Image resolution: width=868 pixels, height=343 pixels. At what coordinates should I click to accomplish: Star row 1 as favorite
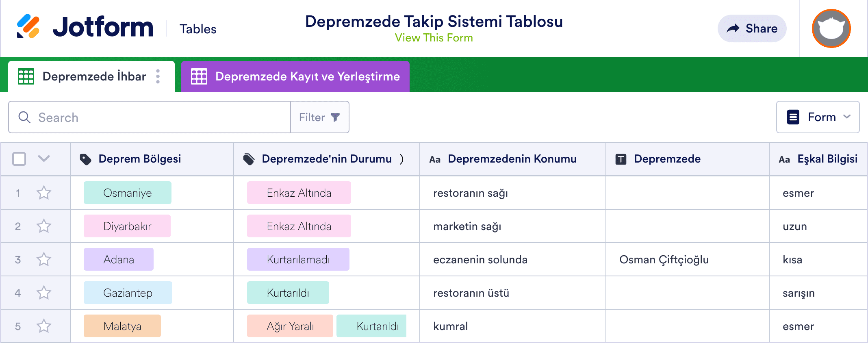pyautogui.click(x=44, y=193)
